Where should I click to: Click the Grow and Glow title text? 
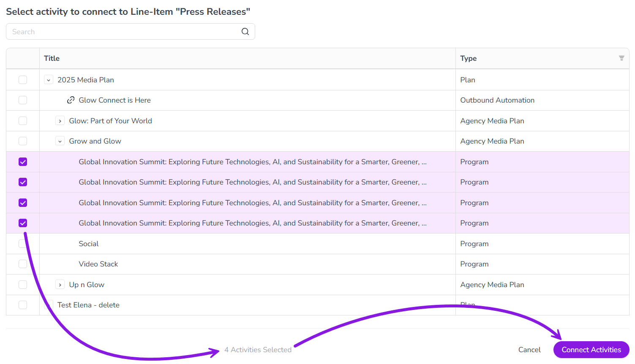pyautogui.click(x=95, y=141)
